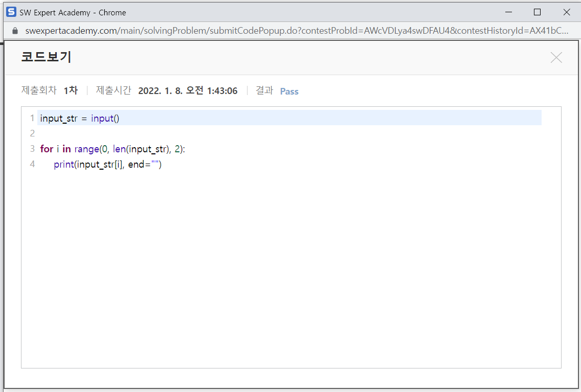
Task: Click the for loop on code line 3
Action: (x=113, y=149)
